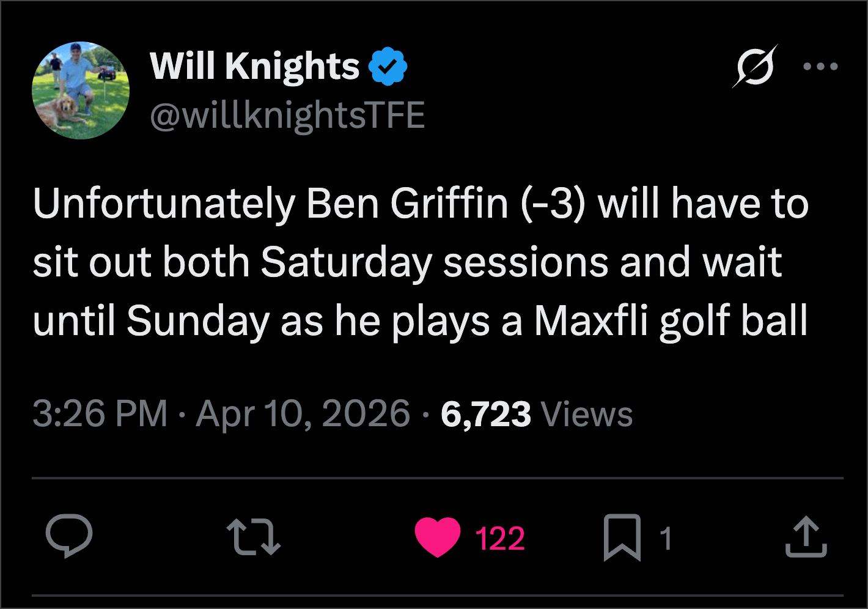Visit the @willknightsTFE handle
868x609 pixels.
(x=287, y=115)
